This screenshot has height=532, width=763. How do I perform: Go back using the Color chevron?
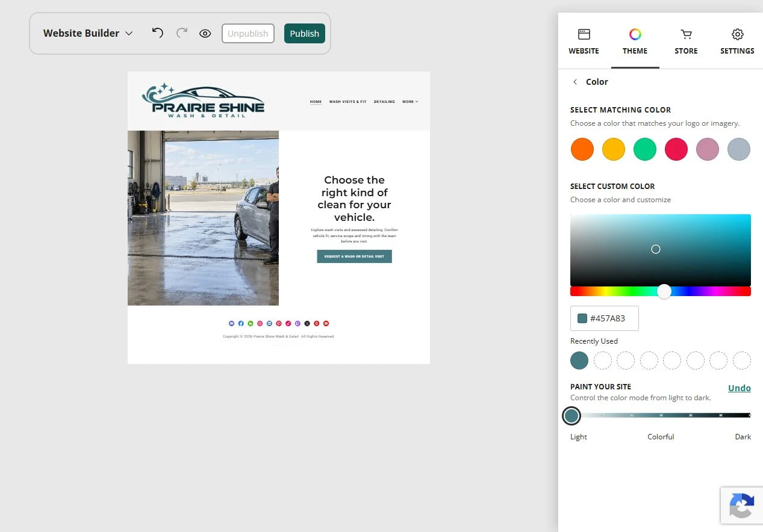(575, 82)
